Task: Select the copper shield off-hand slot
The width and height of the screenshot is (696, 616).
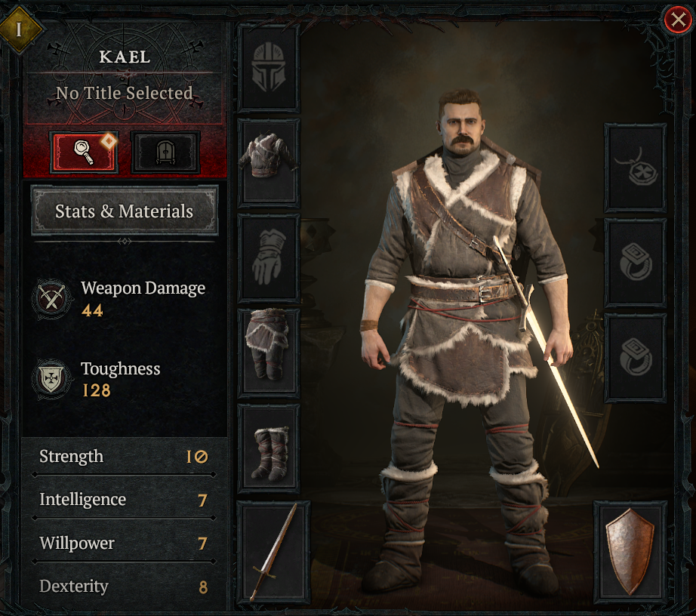Action: [x=630, y=552]
